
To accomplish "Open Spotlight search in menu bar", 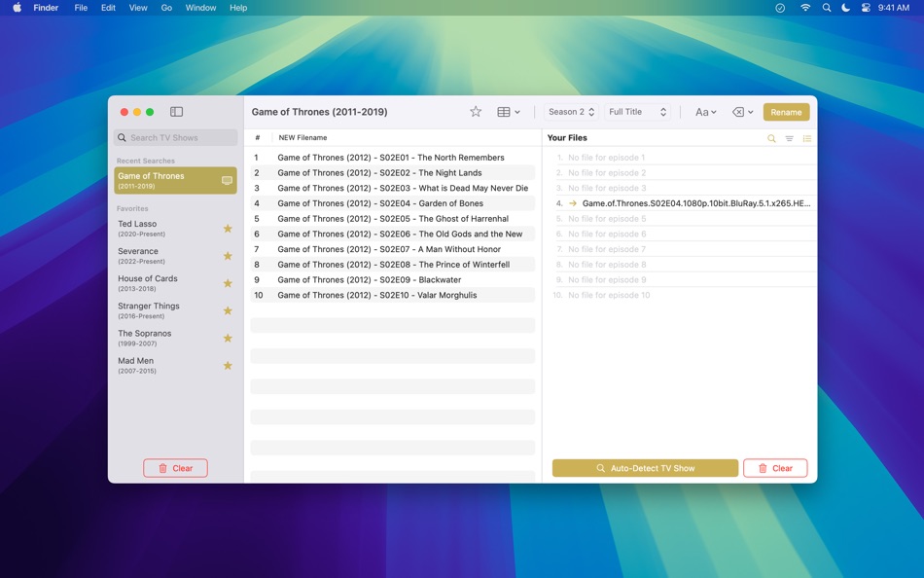I will (x=826, y=8).
